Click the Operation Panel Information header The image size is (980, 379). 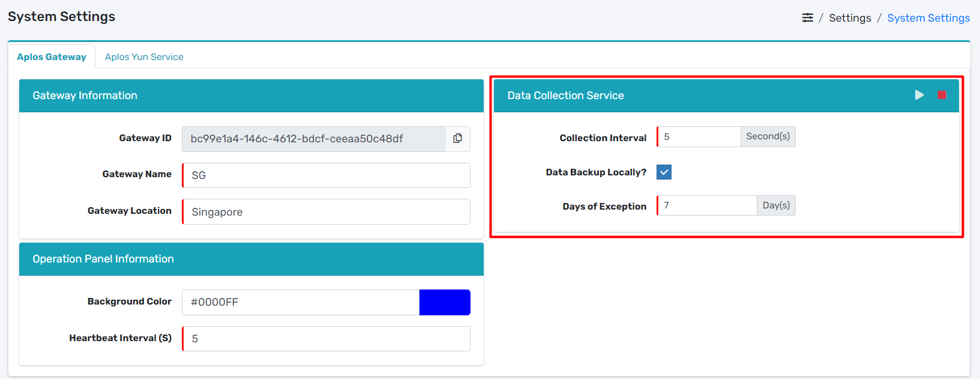click(x=251, y=259)
